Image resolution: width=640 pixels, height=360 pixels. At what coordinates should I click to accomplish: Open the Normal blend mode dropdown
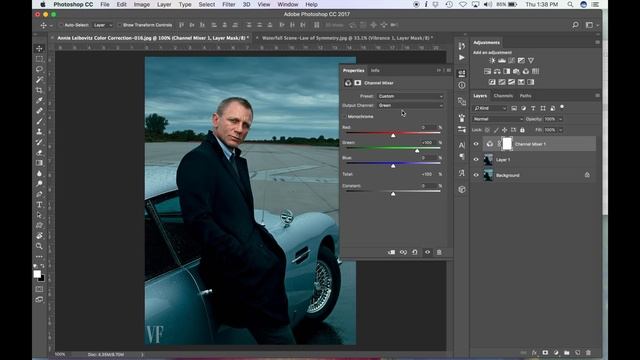pyautogui.click(x=498, y=119)
